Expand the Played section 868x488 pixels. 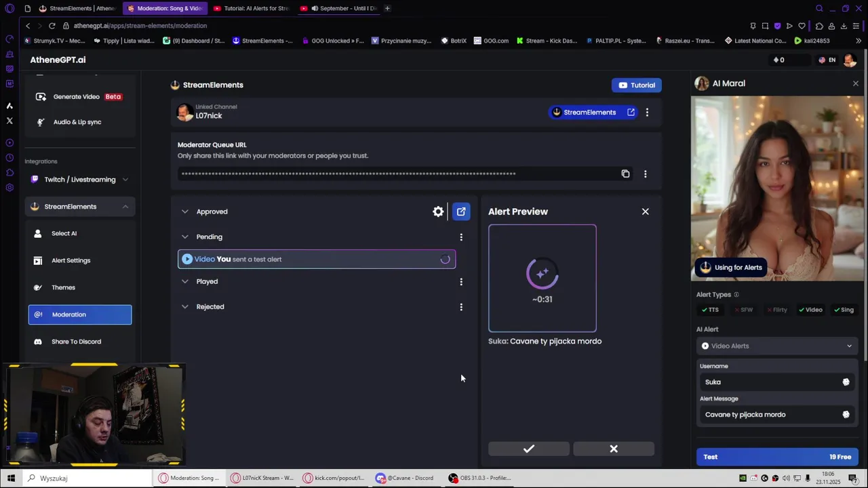click(x=184, y=281)
